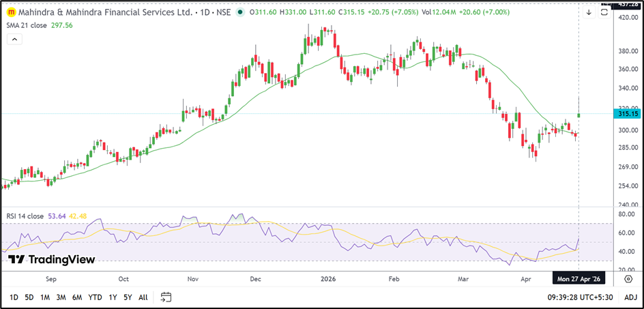
Task: Click the SMA 21 close indicator label
Action: coord(28,25)
